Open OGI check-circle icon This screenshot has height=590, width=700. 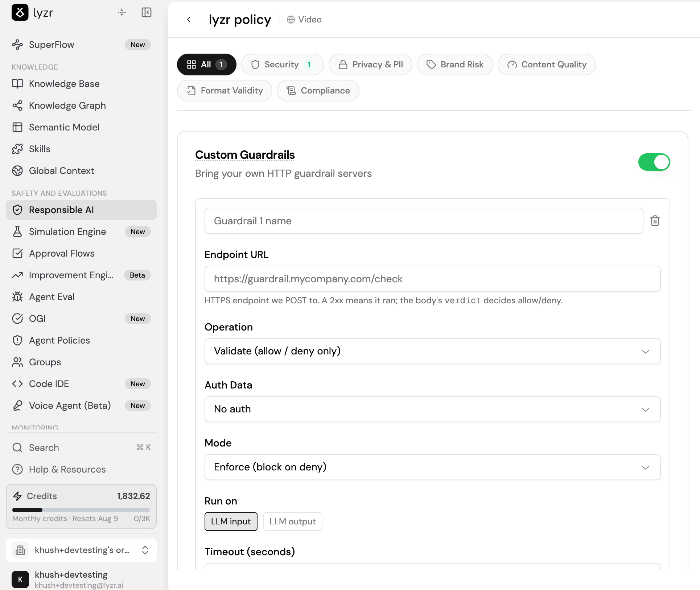(17, 319)
